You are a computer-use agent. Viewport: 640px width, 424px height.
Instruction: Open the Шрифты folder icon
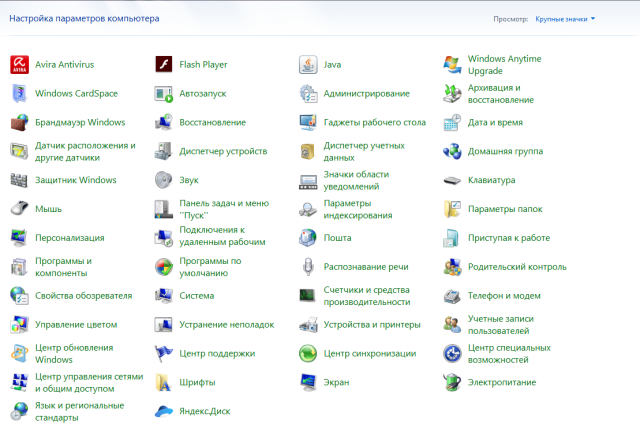pos(164,382)
